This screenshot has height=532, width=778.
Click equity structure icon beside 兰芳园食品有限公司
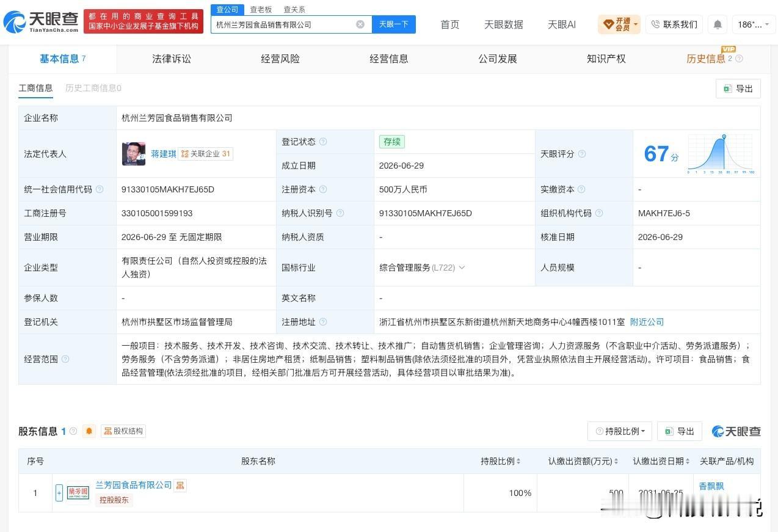point(180,485)
